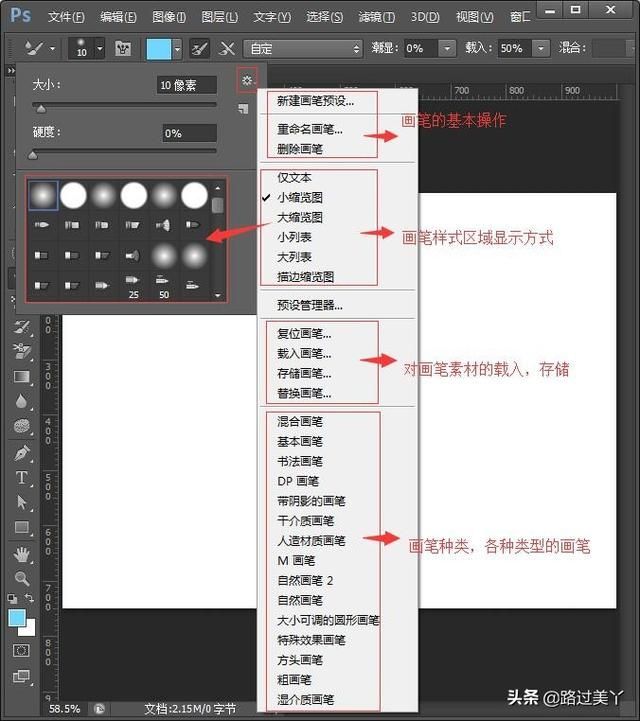Reset default foreground and background colors
640x721 pixels.
tap(12, 598)
